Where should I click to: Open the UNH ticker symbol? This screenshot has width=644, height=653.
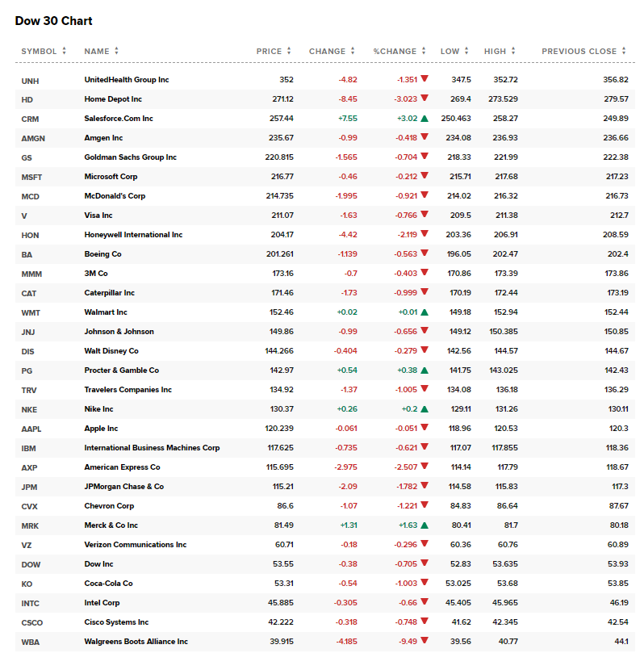click(x=30, y=81)
